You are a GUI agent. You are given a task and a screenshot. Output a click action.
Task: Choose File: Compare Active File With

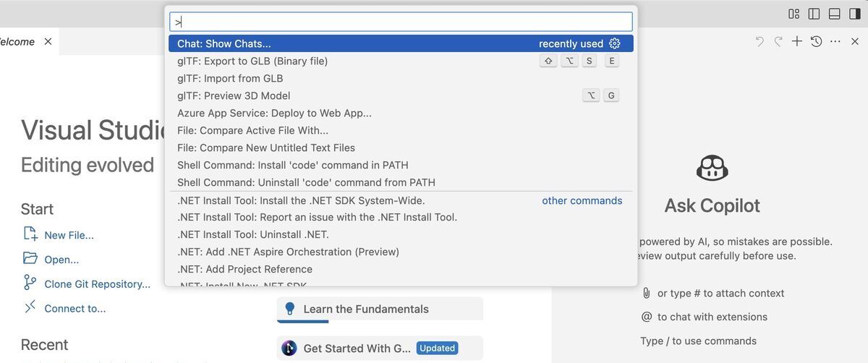401,130
